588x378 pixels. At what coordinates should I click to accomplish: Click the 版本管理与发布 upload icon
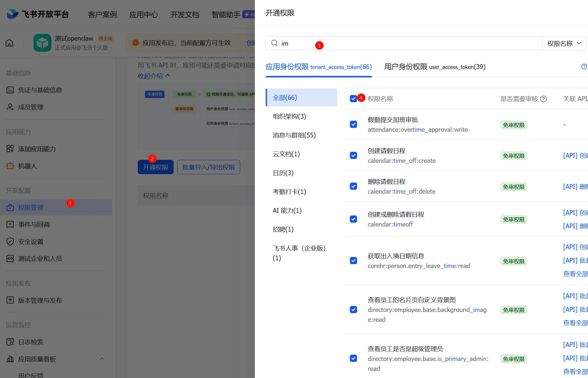click(x=10, y=300)
